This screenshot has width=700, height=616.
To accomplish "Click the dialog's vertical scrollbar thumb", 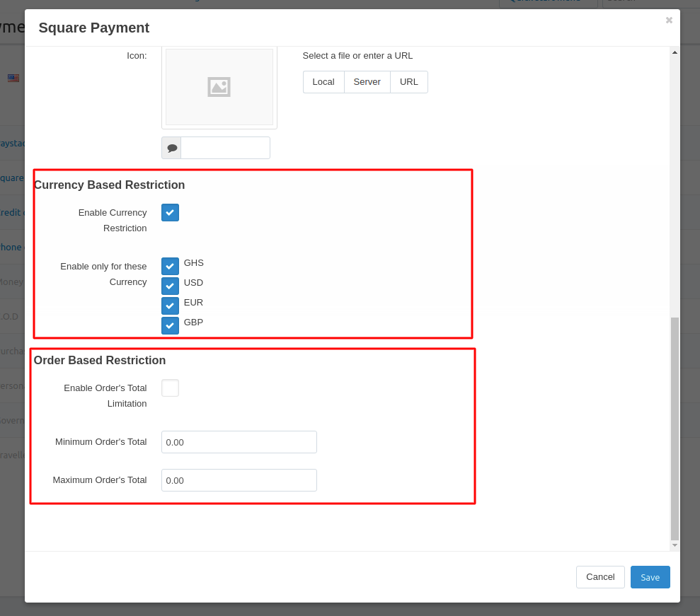I will (x=675, y=428).
